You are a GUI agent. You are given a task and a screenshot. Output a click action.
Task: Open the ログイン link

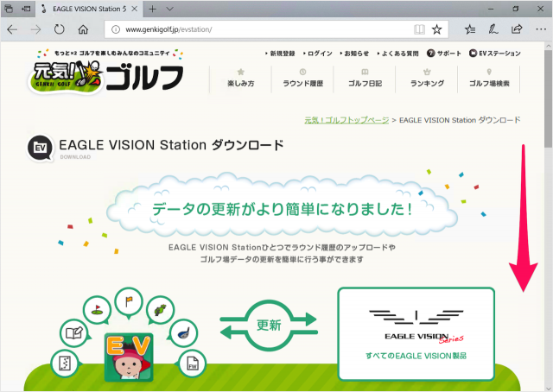click(318, 54)
